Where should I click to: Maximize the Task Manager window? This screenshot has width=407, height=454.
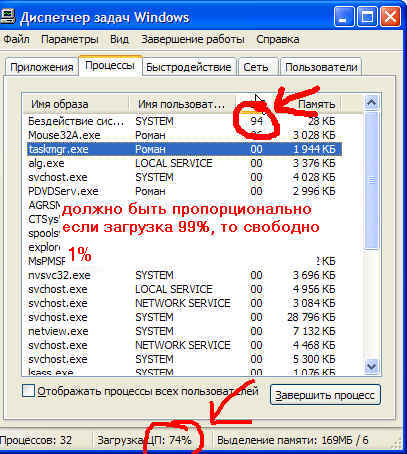point(368,17)
